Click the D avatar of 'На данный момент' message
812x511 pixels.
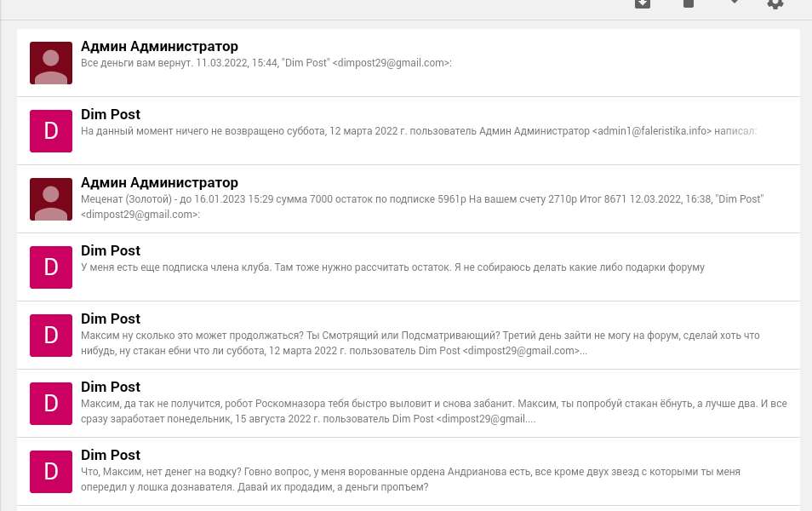[x=51, y=131]
